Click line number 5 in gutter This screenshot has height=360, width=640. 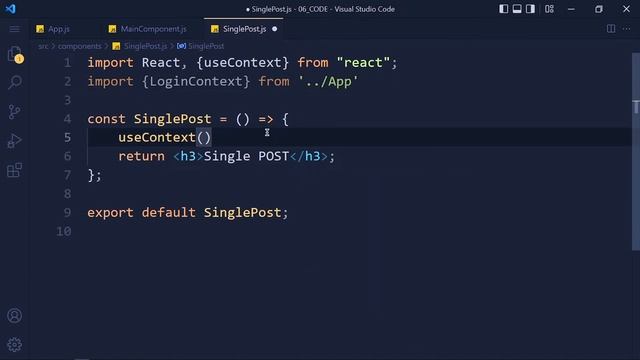[x=68, y=138]
